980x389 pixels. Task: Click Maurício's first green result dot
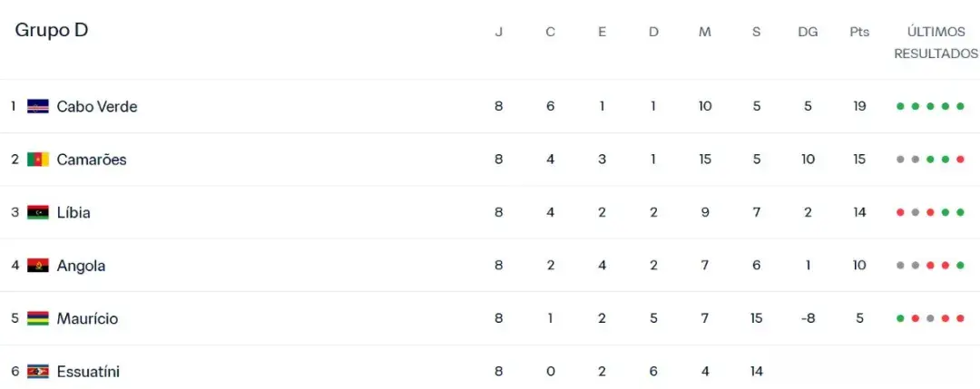[900, 318]
